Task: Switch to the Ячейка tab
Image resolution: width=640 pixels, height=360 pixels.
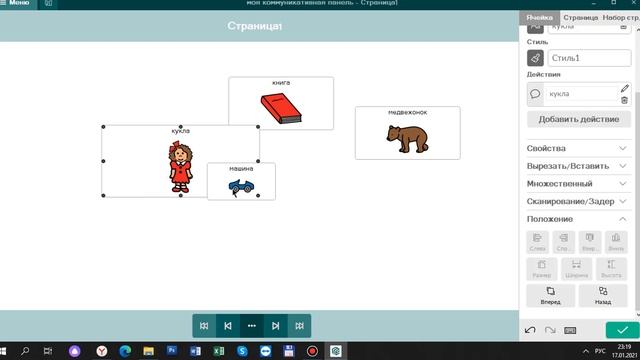Action: [x=539, y=18]
